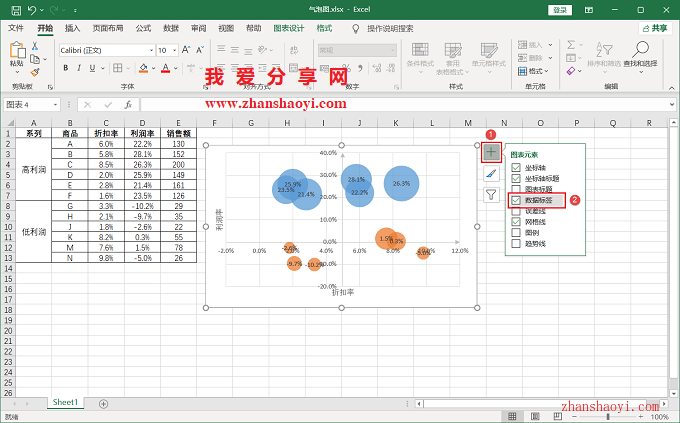
Task: Switch to the 页面布局 (Page Layout) tab
Action: [108, 28]
